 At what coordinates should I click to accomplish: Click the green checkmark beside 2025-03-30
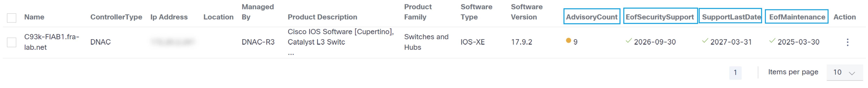[772, 41]
